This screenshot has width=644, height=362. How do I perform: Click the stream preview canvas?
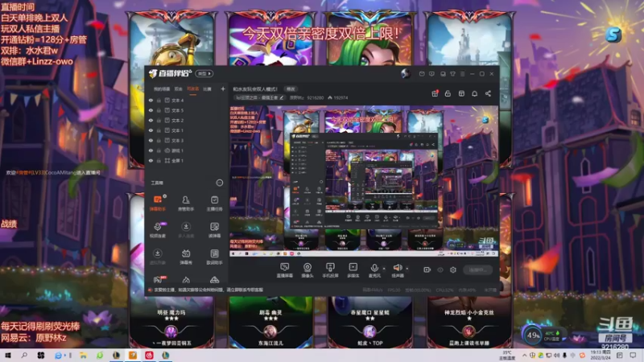pyautogui.click(x=364, y=181)
